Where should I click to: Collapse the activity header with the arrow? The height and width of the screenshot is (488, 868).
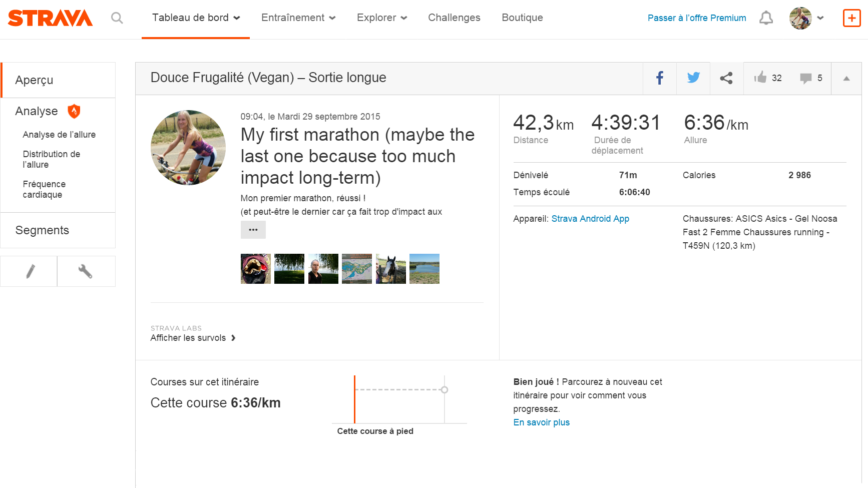click(846, 78)
